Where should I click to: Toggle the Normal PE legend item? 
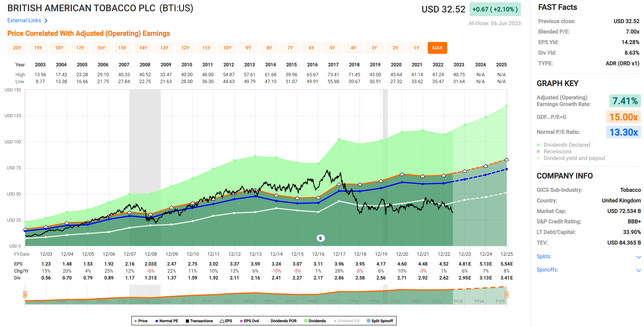[x=167, y=321]
